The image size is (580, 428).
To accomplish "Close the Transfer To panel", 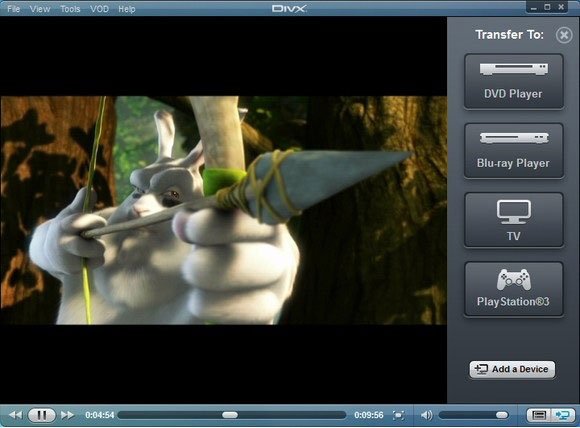I will (564, 35).
